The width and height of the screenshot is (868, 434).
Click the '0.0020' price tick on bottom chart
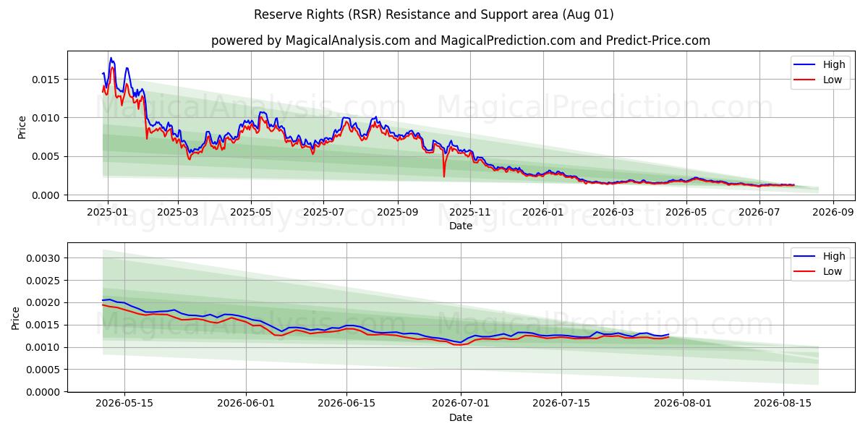tap(45, 302)
